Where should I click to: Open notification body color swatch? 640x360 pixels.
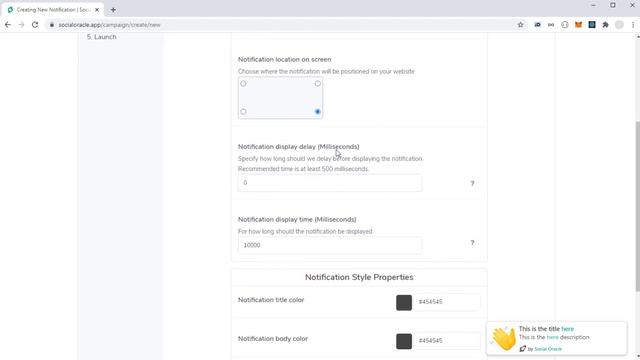click(404, 341)
